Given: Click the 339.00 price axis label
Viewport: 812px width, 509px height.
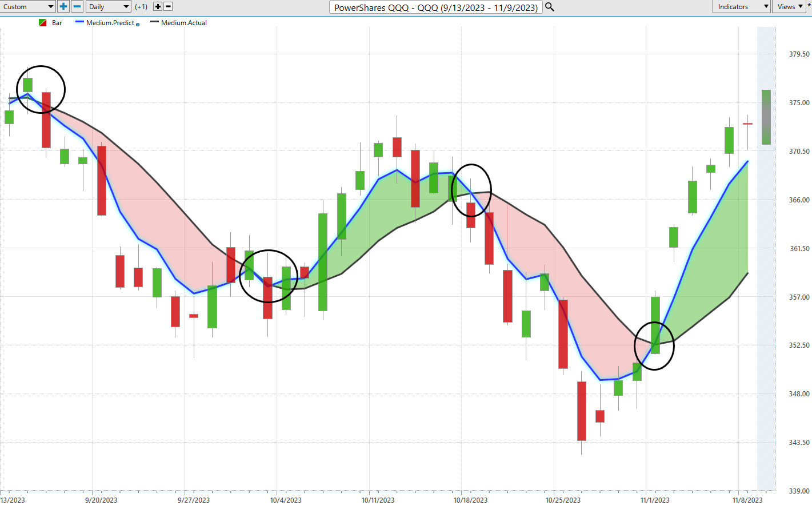Looking at the screenshot, I should [x=799, y=491].
